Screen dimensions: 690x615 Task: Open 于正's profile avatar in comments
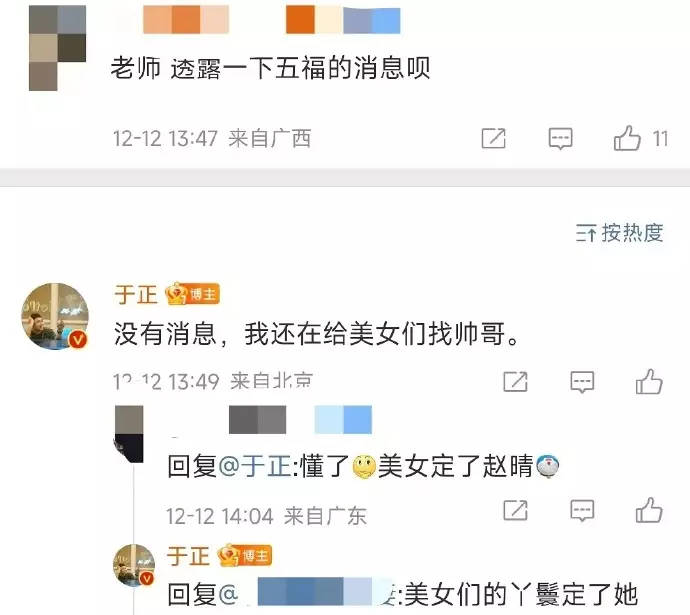55,317
